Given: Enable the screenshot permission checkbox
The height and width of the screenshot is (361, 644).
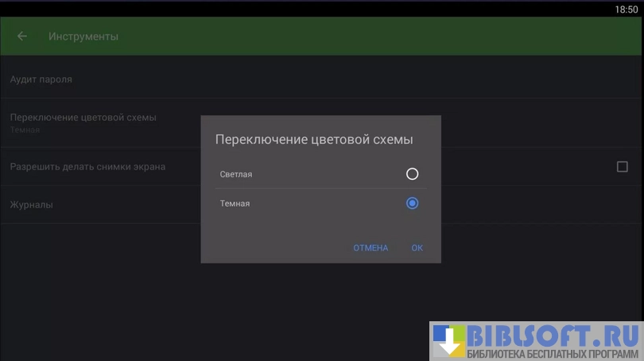Looking at the screenshot, I should 623,167.
